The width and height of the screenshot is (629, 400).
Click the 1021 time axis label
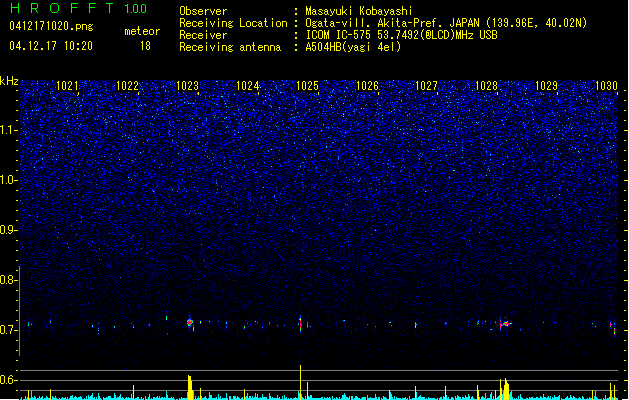[x=67, y=86]
